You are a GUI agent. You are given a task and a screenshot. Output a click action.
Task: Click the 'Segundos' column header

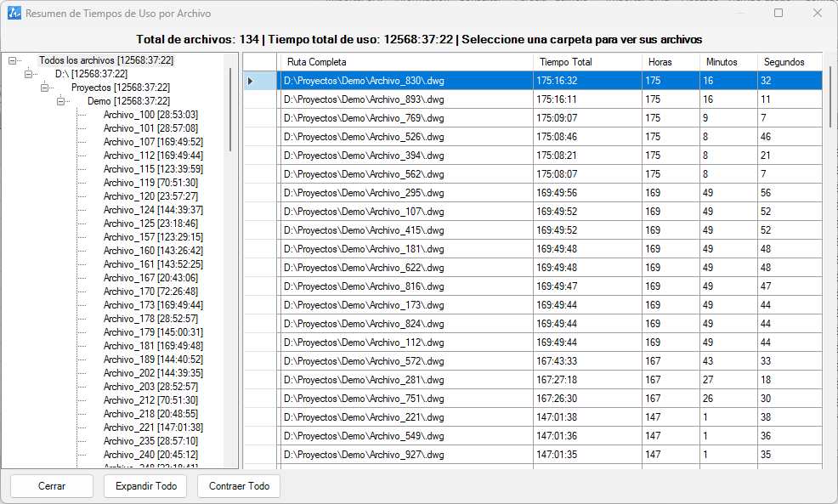point(785,61)
